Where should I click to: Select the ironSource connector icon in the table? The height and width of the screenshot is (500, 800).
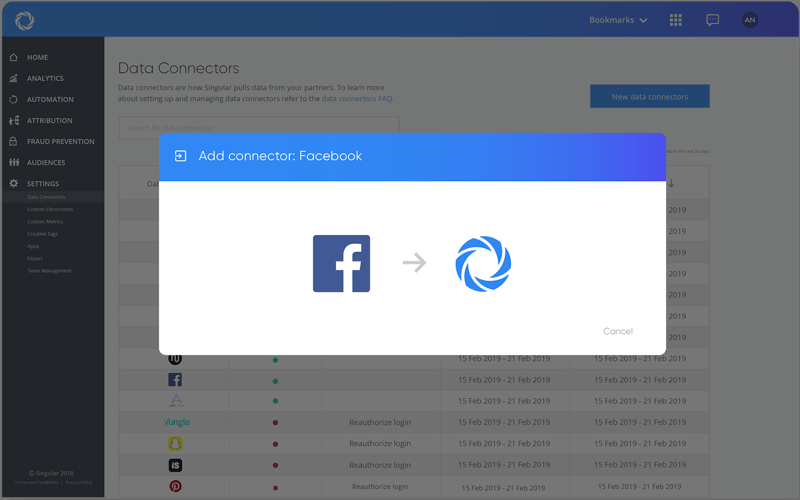click(175, 465)
